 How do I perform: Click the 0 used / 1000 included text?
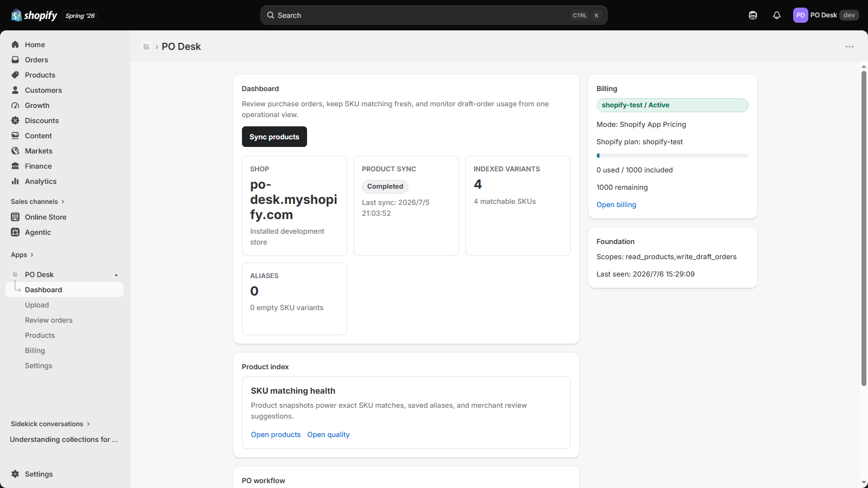[x=635, y=170]
